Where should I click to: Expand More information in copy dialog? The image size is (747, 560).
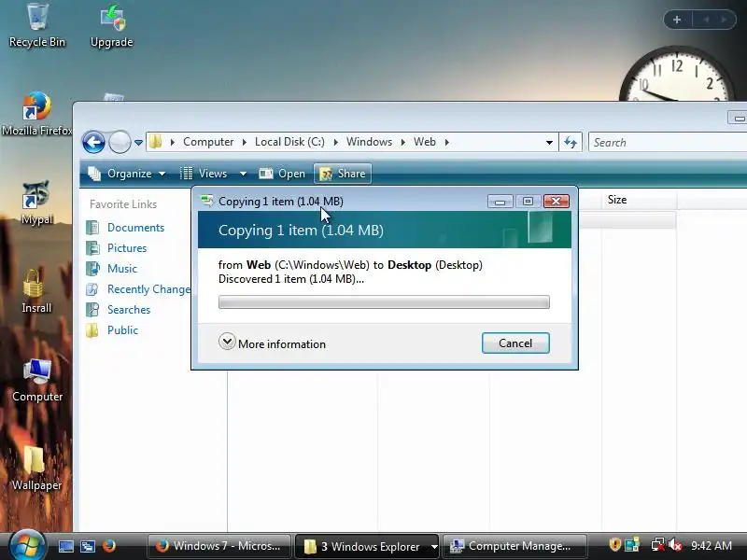pos(272,343)
